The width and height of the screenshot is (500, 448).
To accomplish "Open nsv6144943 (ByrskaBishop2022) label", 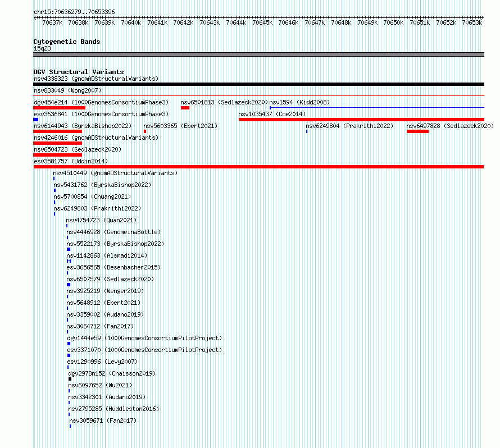I will coord(83,126).
